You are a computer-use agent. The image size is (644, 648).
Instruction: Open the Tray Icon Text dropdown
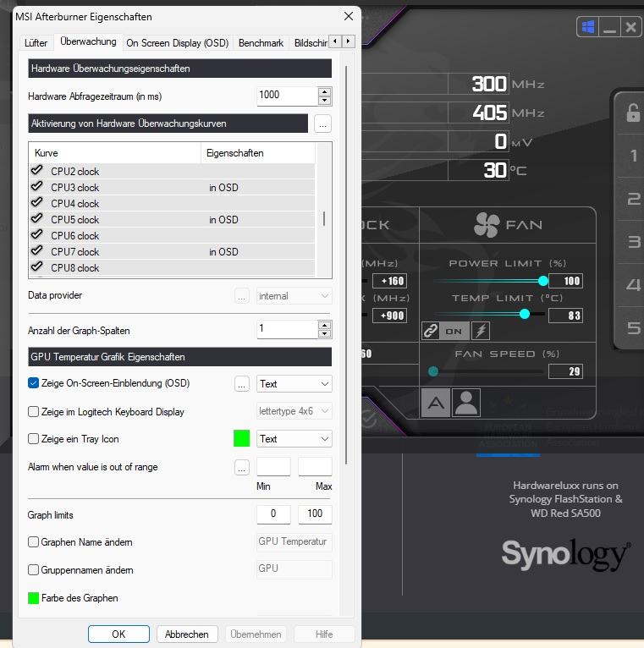(294, 439)
